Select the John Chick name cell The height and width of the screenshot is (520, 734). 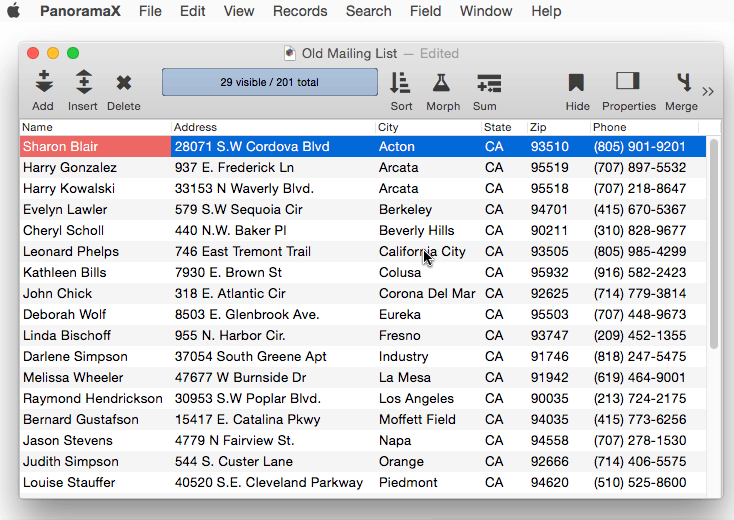coord(95,293)
